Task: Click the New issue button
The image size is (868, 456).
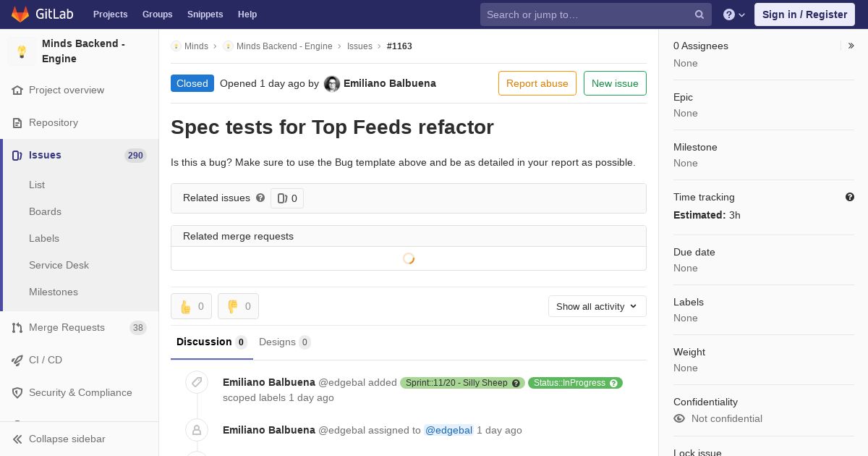Action: coord(615,83)
